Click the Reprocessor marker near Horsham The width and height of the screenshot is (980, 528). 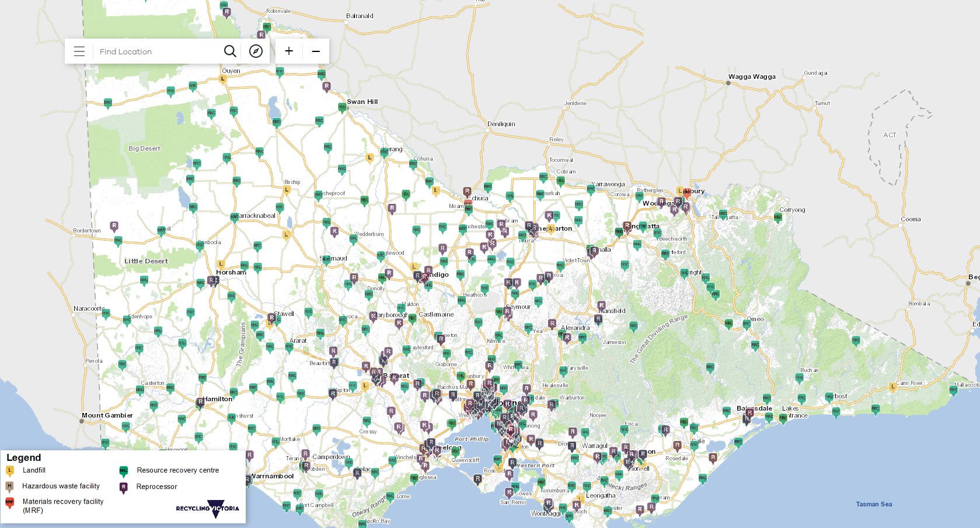[x=211, y=280]
